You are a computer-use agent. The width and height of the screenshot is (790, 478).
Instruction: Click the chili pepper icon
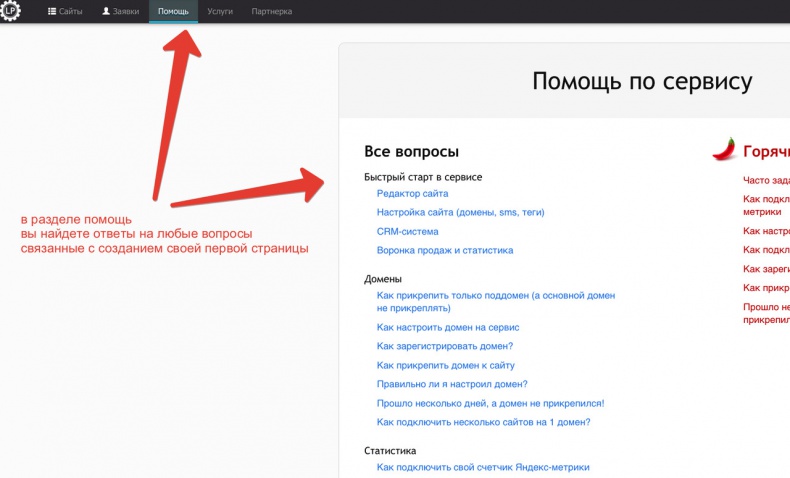[725, 149]
